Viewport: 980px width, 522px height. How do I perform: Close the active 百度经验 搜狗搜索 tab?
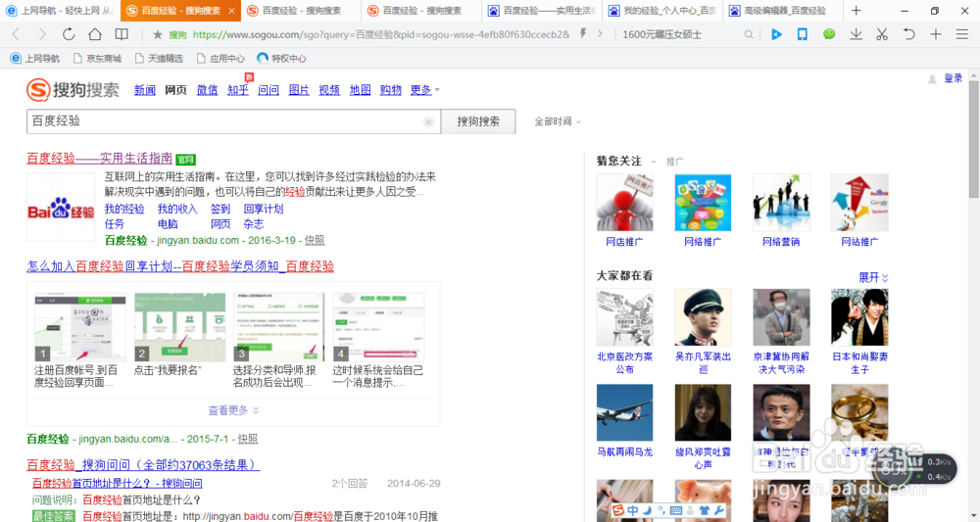[231, 11]
